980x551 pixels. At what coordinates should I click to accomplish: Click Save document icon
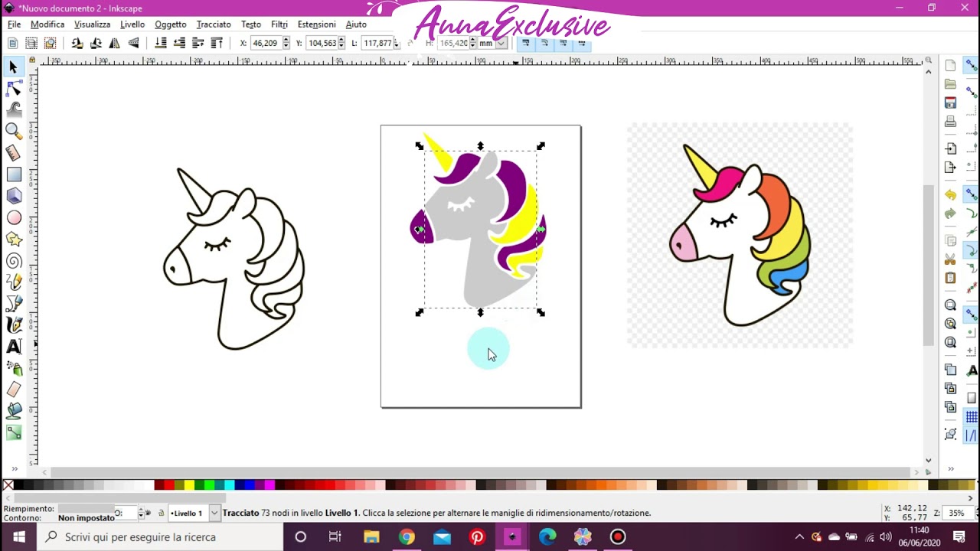[x=950, y=103]
